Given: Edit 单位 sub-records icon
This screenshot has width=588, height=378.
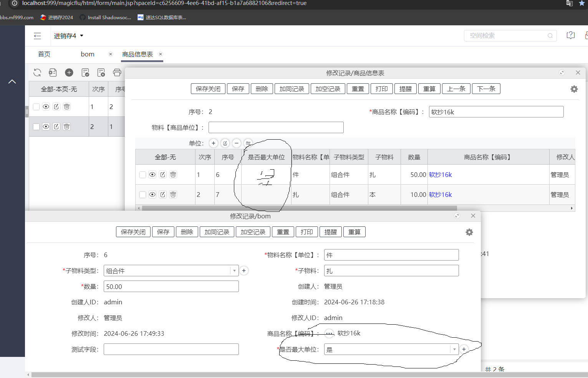Looking at the screenshot, I should point(225,143).
